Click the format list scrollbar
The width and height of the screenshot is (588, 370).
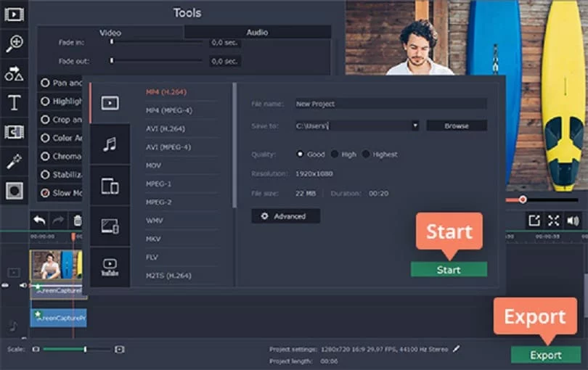point(234,145)
